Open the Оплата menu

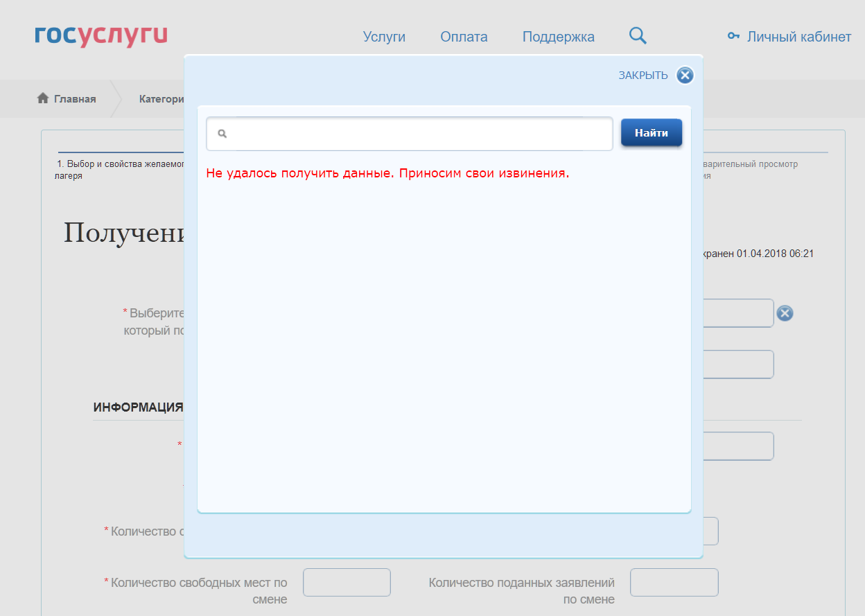pos(464,37)
